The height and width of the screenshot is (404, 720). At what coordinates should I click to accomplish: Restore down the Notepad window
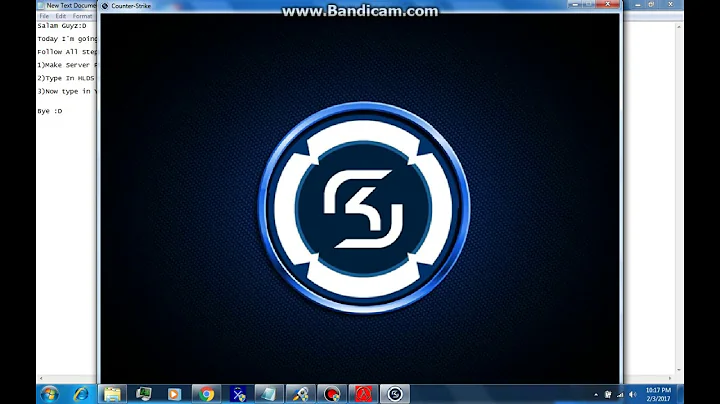pos(651,4)
